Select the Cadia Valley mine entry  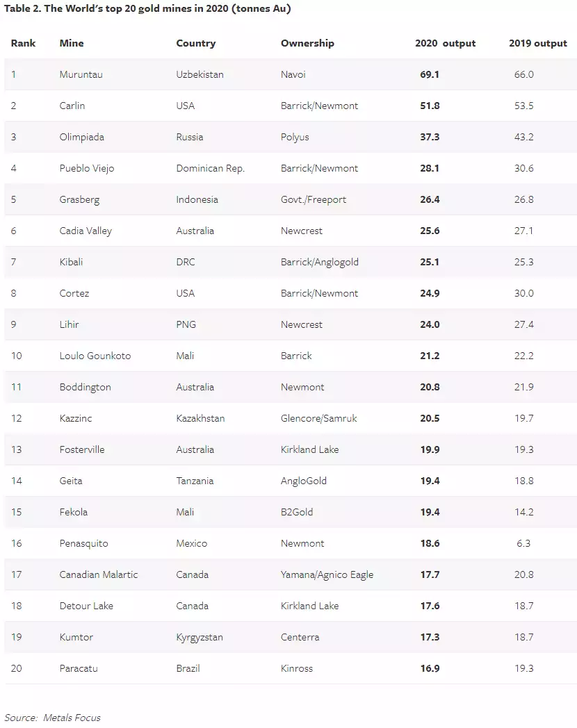86,231
